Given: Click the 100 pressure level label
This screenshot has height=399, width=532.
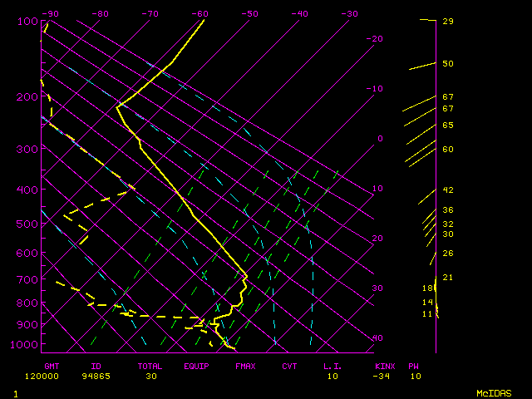Looking at the screenshot, I should tap(27, 21).
